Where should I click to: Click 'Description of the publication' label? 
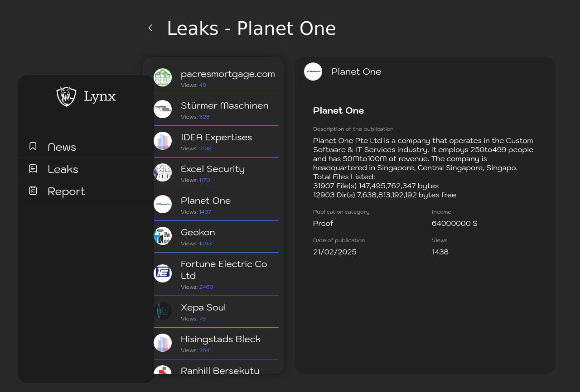353,129
